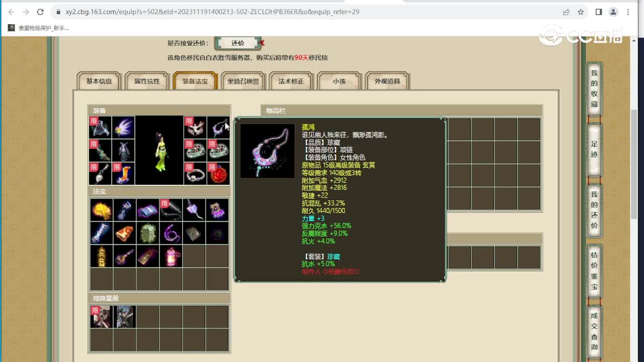Inspect the green weapon equipment slot
The image size is (644, 362).
click(x=100, y=150)
